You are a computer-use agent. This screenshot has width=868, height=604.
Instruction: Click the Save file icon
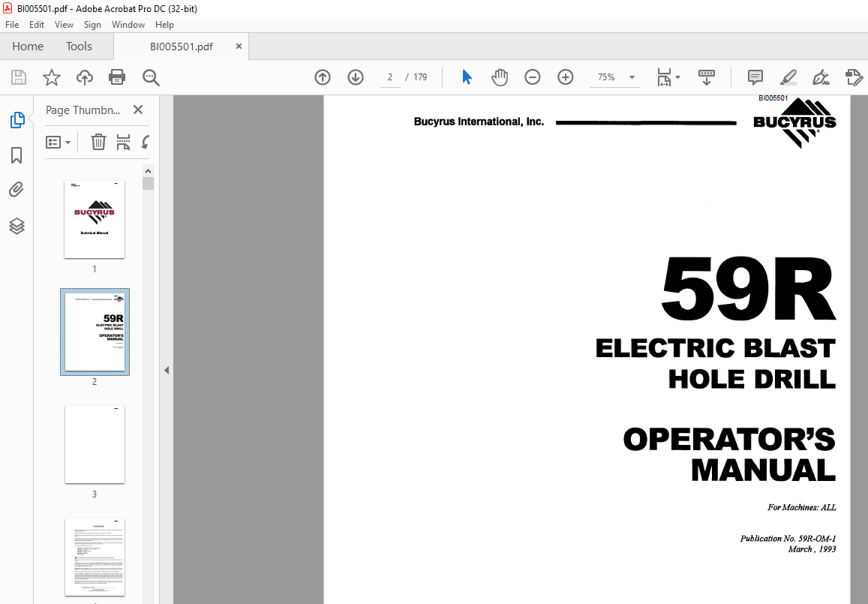tap(19, 77)
